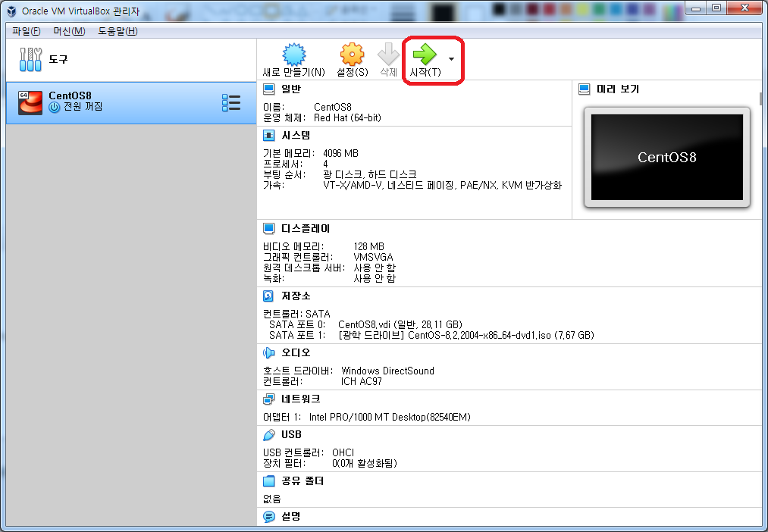Click the remote desktop server disabled value
This screenshot has height=532, width=768.
pyautogui.click(x=375, y=268)
